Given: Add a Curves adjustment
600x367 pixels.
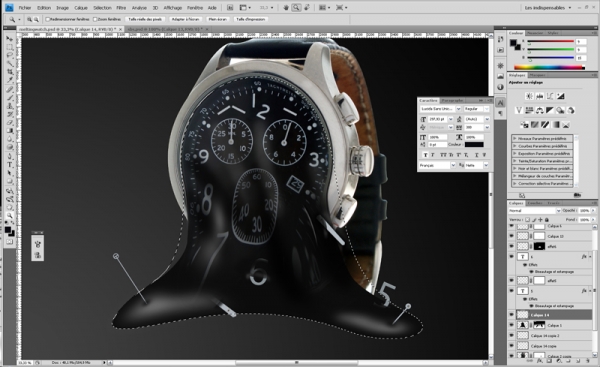Looking at the screenshot, I should tap(550, 96).
